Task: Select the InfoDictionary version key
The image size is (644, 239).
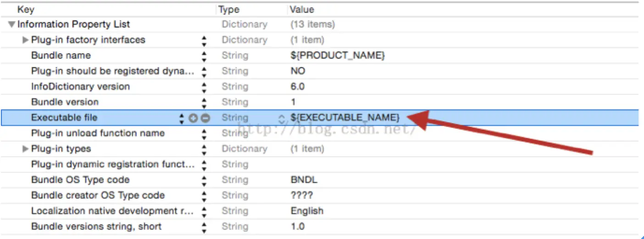Action: click(x=80, y=86)
